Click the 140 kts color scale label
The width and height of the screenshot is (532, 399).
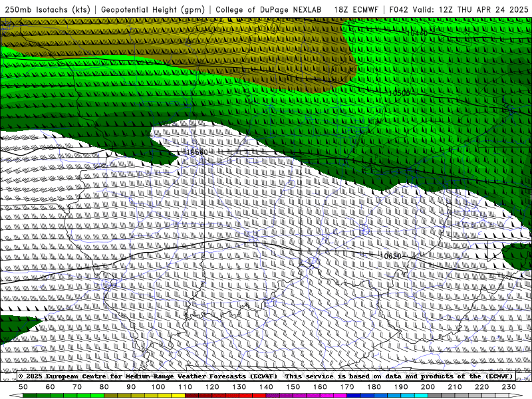266,387
